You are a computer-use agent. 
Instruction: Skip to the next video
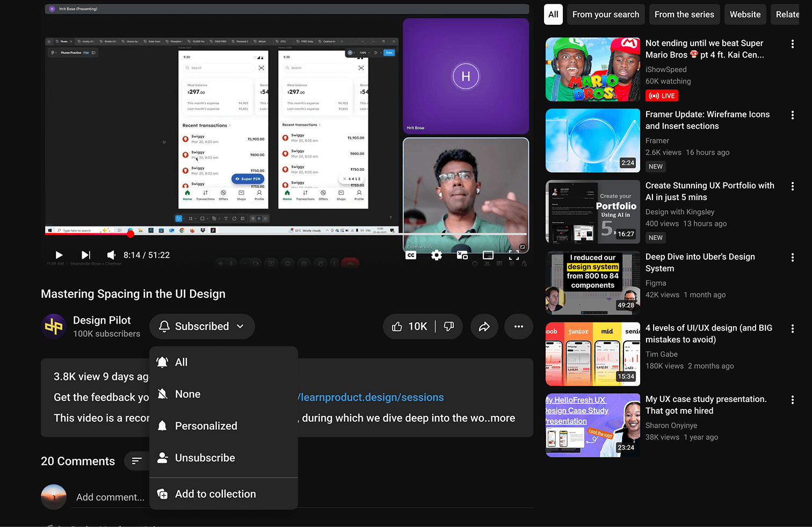[86, 255]
